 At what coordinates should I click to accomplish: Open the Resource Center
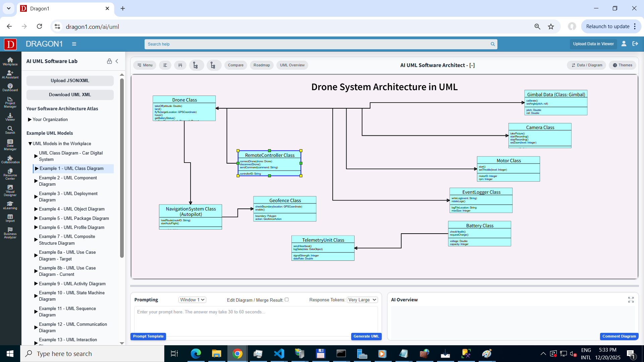pos(10,174)
